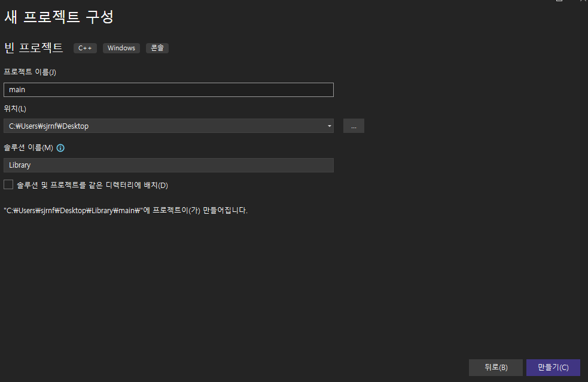
Task: Click the browse button with three dots
Action: (x=354, y=126)
